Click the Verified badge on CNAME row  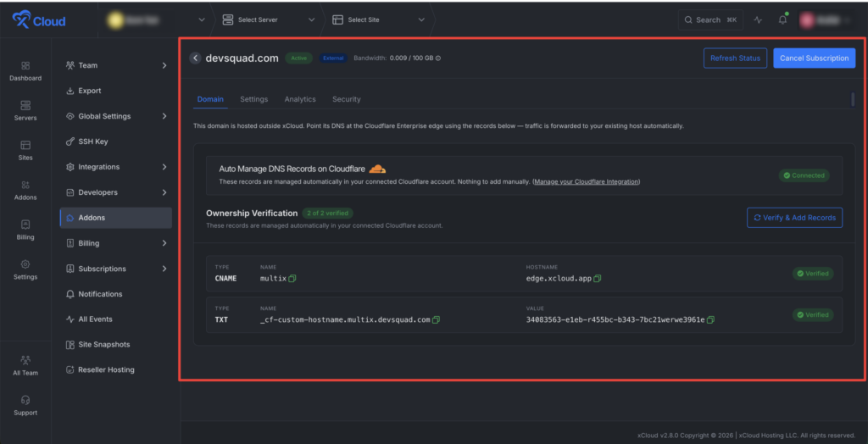click(813, 274)
